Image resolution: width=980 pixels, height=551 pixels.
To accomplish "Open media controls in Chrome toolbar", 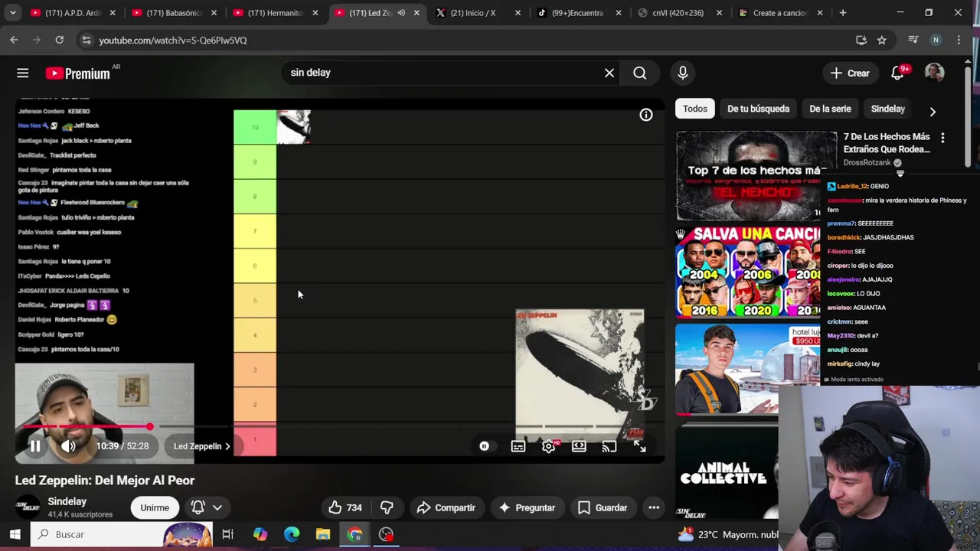I will [x=913, y=40].
